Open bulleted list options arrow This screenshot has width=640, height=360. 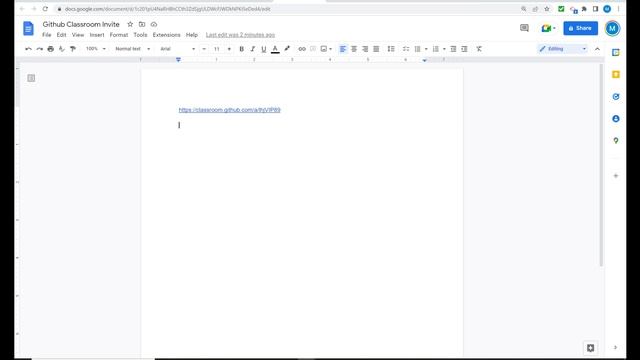[426, 49]
